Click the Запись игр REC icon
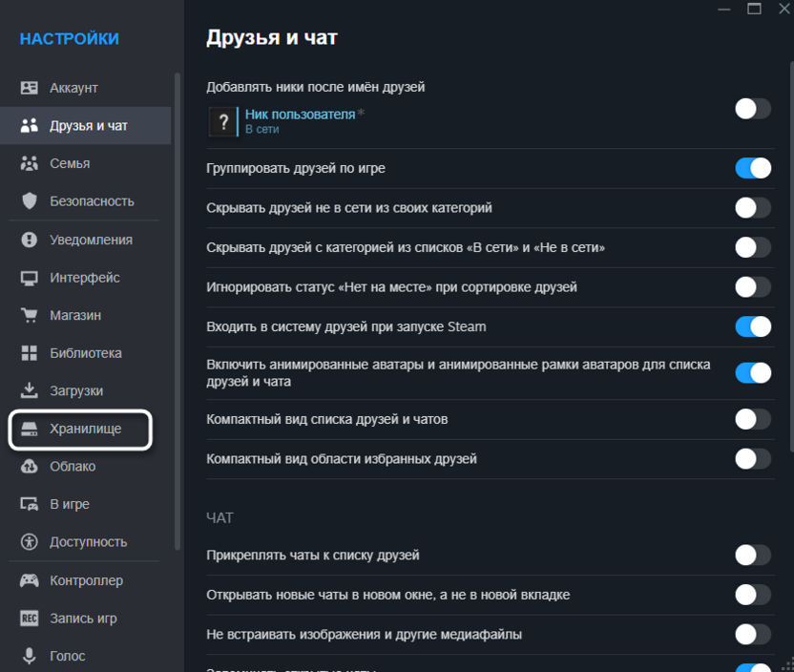Screen dimensions: 794x672 (x=29, y=619)
